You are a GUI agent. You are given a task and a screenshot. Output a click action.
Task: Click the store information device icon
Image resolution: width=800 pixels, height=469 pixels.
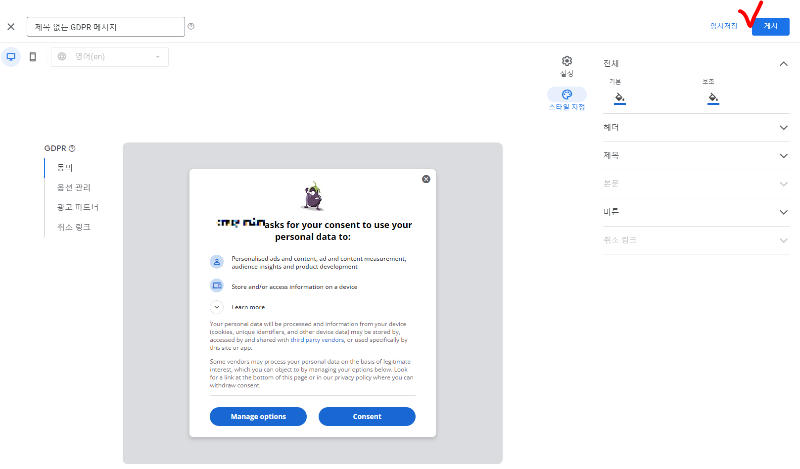pos(217,285)
